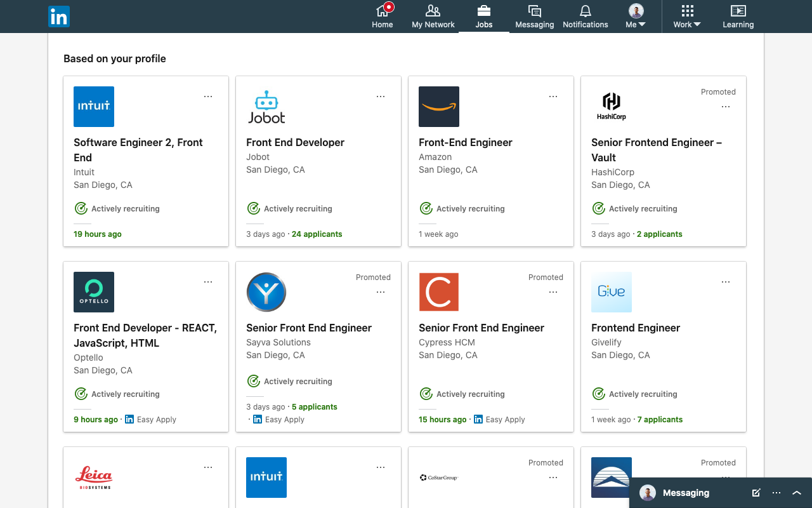Click the Sayva Solutions logo
This screenshot has height=508, width=812.
[x=266, y=292]
